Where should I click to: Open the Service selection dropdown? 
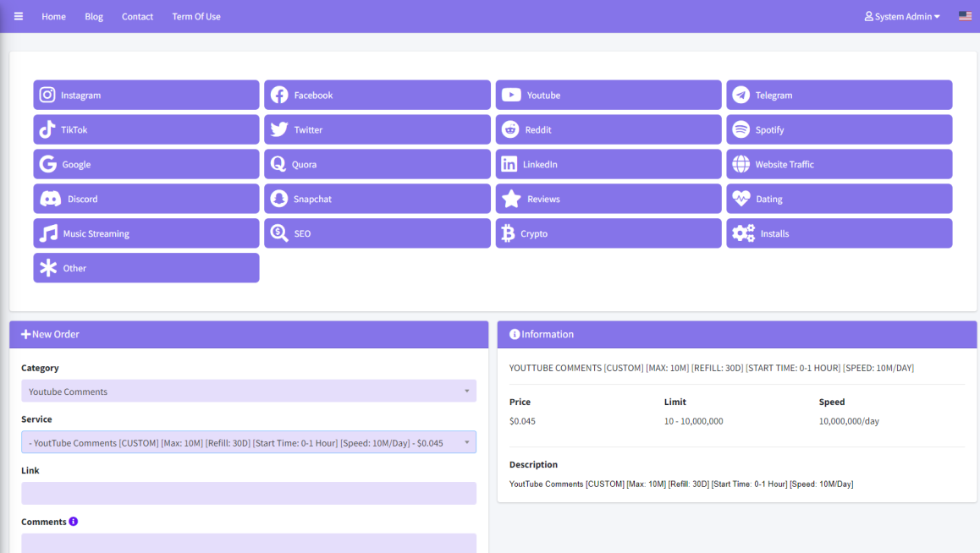[x=249, y=442]
